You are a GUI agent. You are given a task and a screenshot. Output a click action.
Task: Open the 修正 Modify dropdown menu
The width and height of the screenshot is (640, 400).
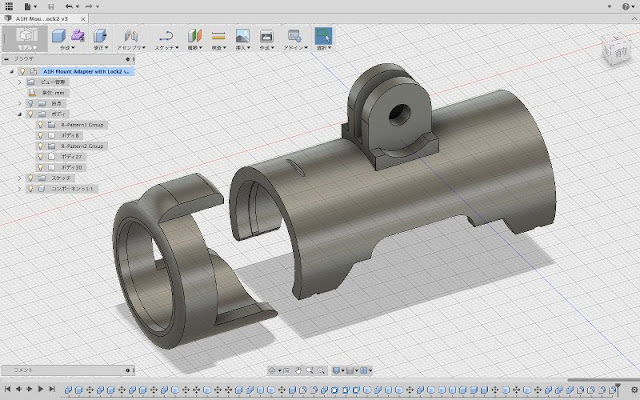tap(101, 48)
